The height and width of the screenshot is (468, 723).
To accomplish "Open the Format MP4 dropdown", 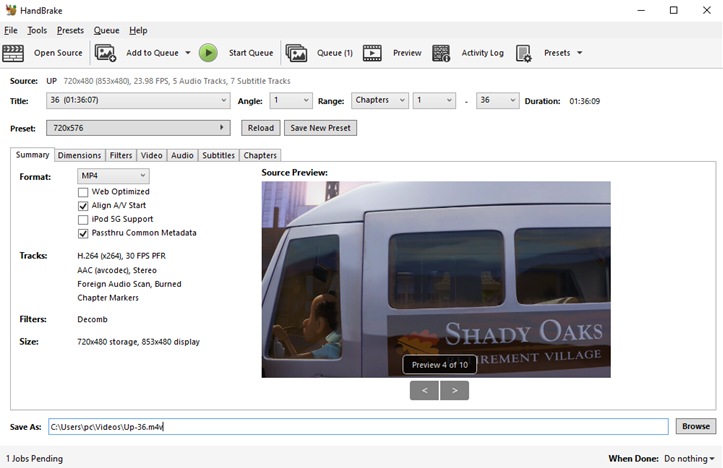I will click(113, 176).
